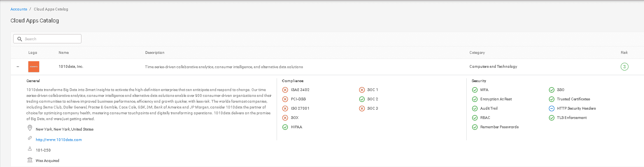Click the link chain icon beside the URL
The image size is (644, 167).
30,138
